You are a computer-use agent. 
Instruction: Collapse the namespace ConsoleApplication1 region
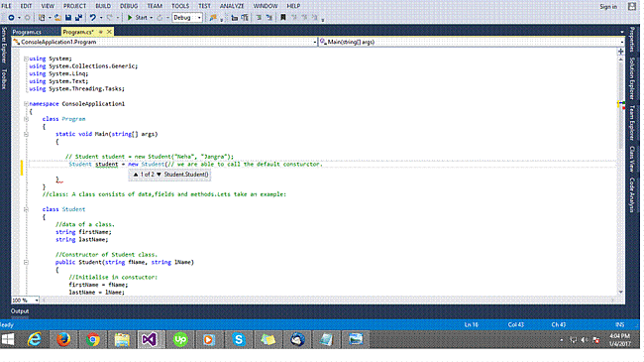pos(26,104)
